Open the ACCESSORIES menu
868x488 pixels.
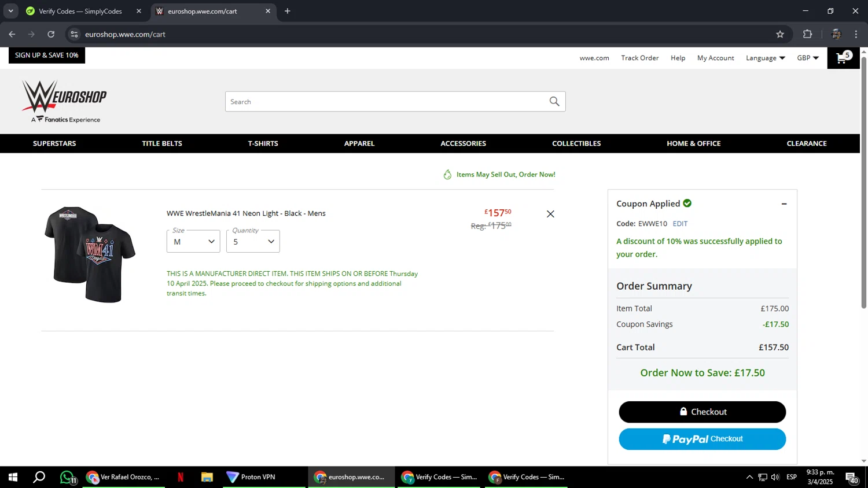point(464,143)
